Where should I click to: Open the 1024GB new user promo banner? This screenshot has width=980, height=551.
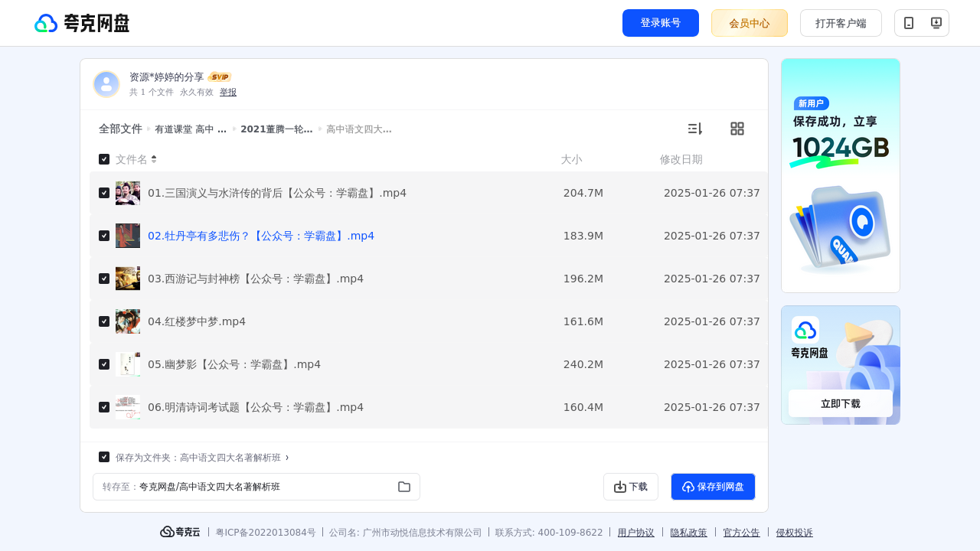tap(841, 175)
